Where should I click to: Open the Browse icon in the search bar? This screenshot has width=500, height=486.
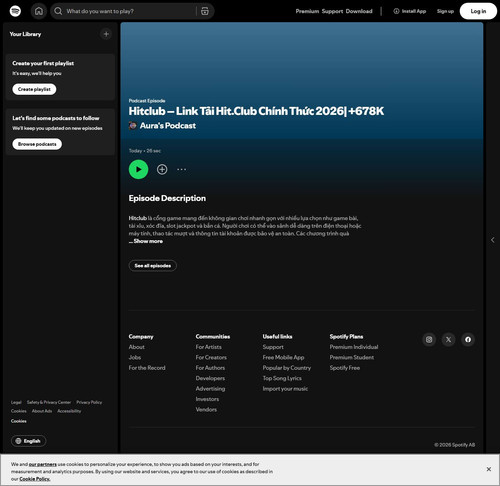205,11
